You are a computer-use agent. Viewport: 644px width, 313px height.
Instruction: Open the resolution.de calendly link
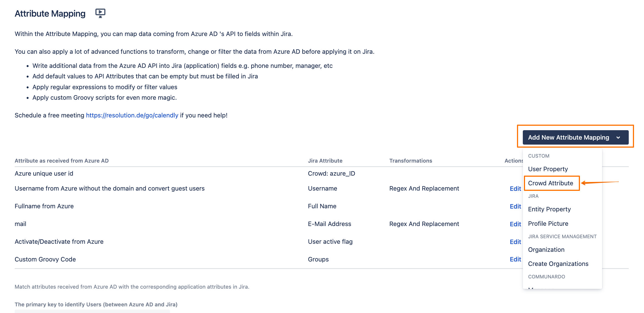click(132, 115)
